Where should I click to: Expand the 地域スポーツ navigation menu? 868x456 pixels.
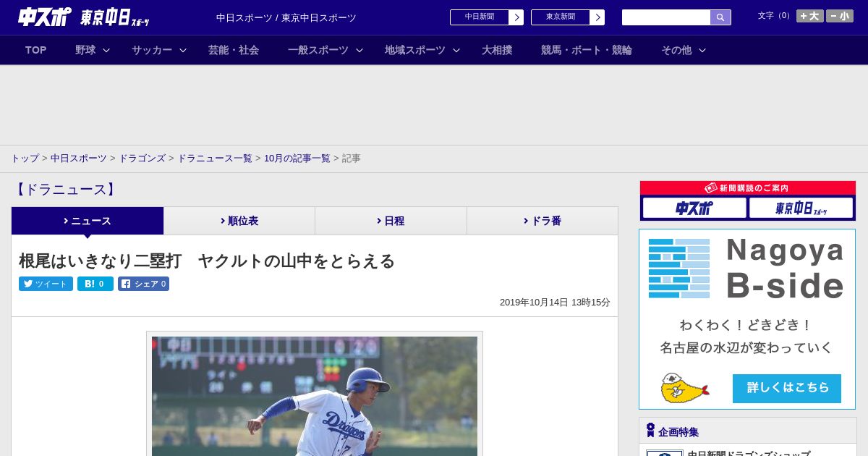(422, 50)
